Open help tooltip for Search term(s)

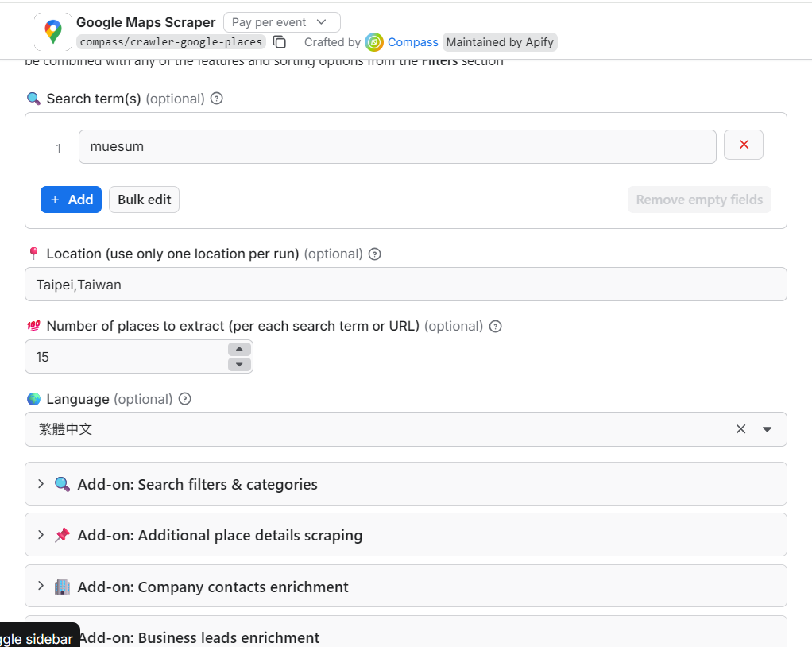(216, 99)
